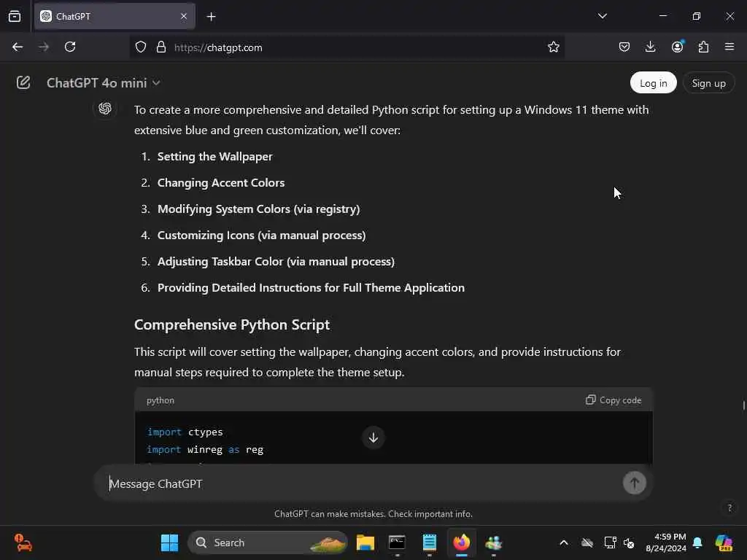
Task: Click the taskbar Search box
Action: (268, 542)
